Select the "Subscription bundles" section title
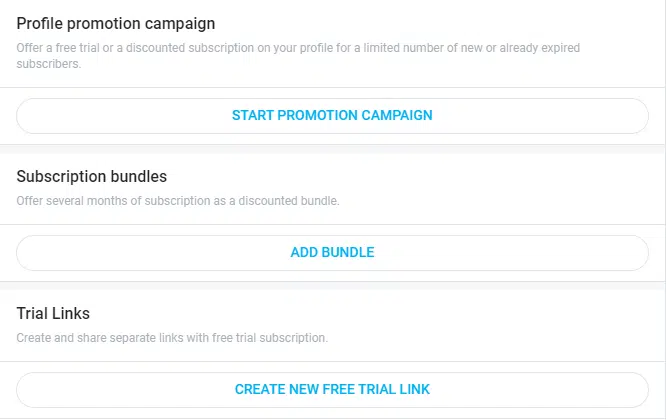The image size is (666, 420). coord(92,176)
